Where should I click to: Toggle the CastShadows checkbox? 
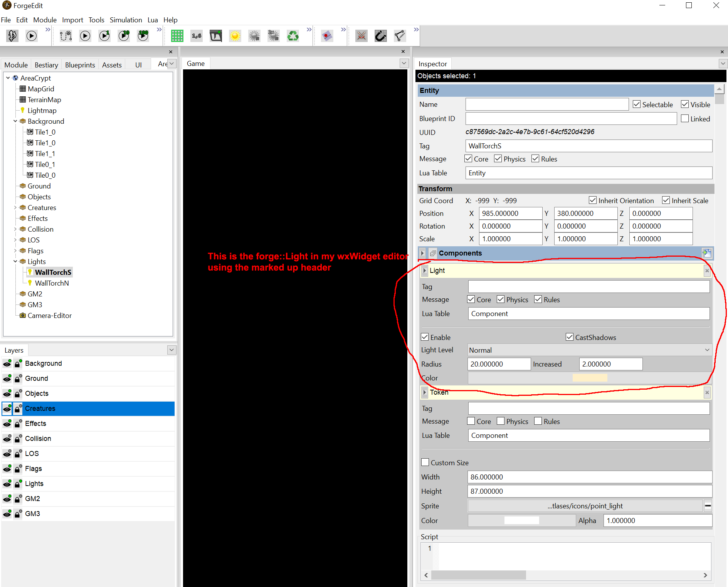tap(570, 337)
